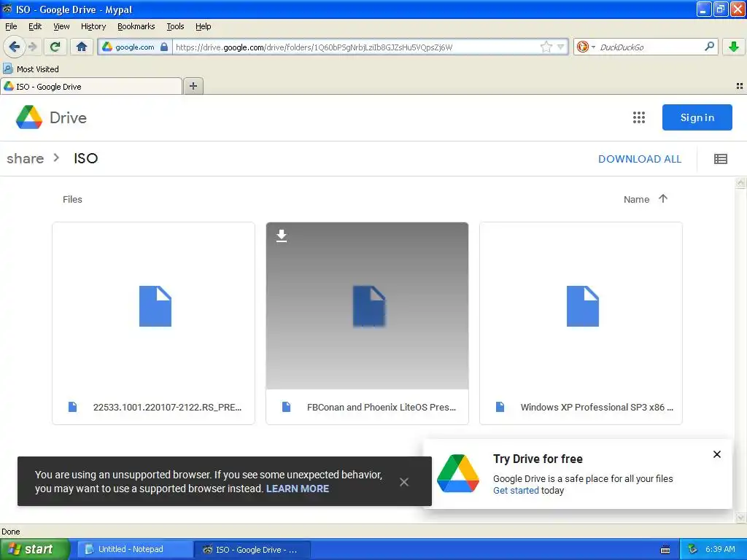
Task: Click the padlock site security icon
Action: (x=164, y=47)
